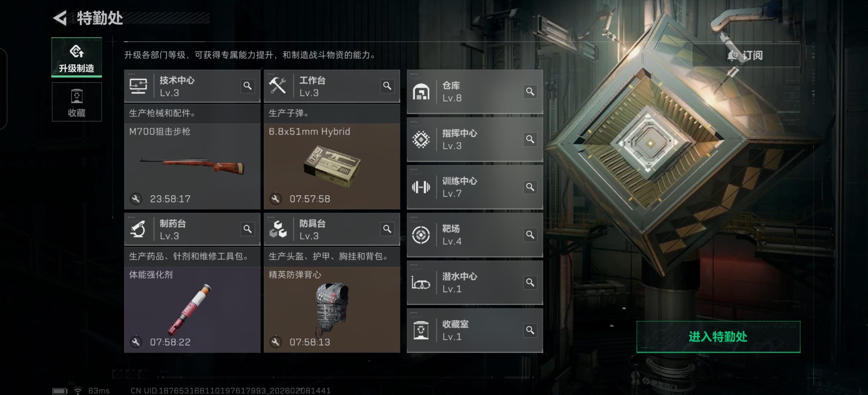Viewport: 868px width, 395px height.
Task: Open magnifier details for 技术中心
Action: coord(248,86)
